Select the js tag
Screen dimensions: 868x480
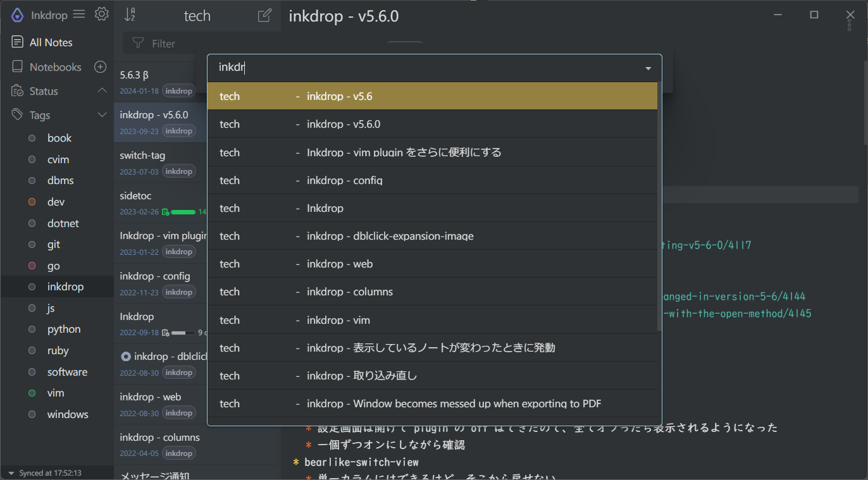tap(58, 308)
